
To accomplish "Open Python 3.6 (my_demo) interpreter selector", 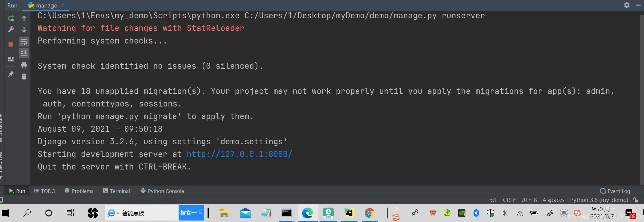I will click(599, 200).
